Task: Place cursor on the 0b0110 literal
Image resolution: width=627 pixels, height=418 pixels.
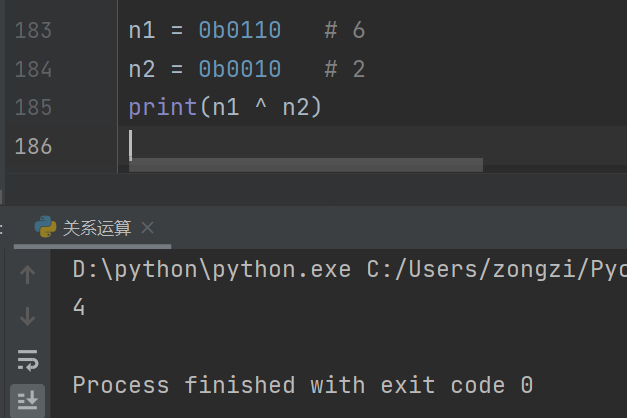Action: click(240, 30)
